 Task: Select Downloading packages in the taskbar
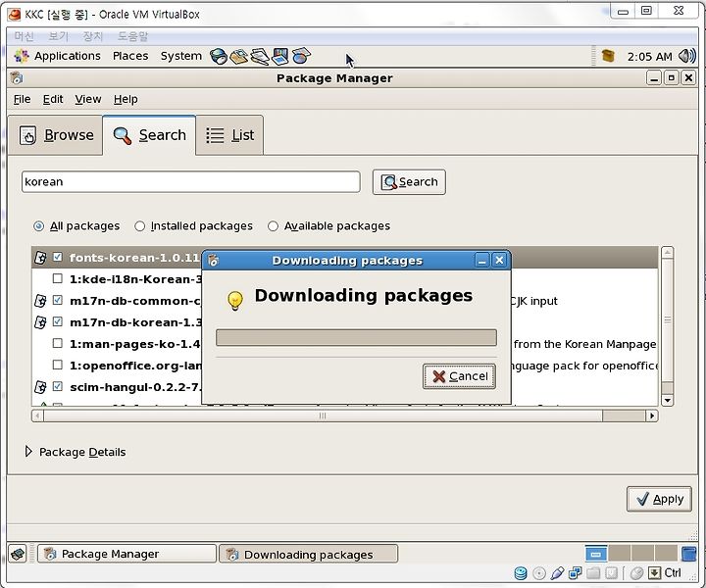tap(309, 554)
